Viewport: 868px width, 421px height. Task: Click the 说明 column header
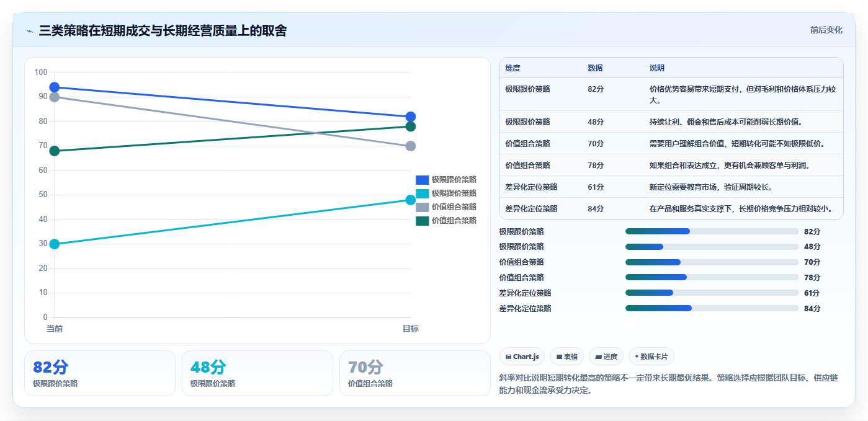(x=657, y=68)
